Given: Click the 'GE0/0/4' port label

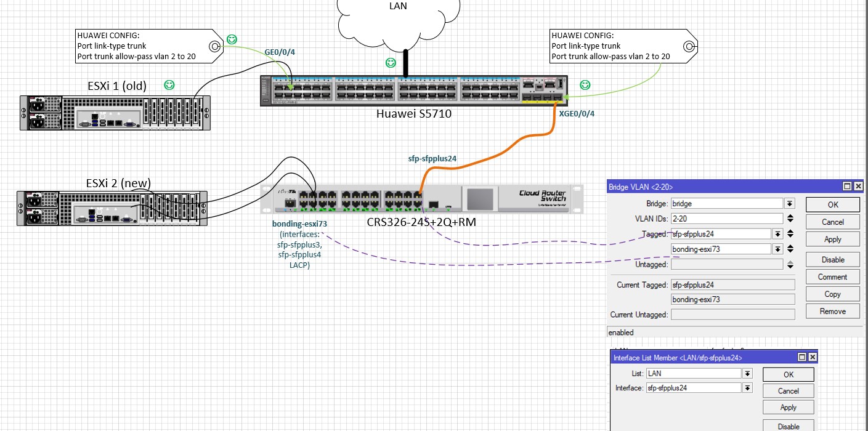Looking at the screenshot, I should pyautogui.click(x=280, y=53).
